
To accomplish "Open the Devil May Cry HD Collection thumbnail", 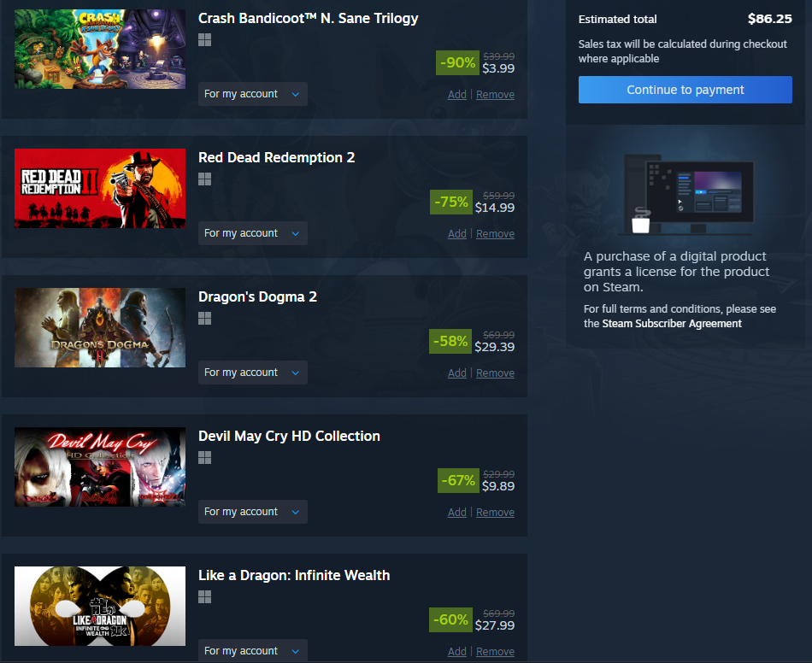I will tap(100, 466).
